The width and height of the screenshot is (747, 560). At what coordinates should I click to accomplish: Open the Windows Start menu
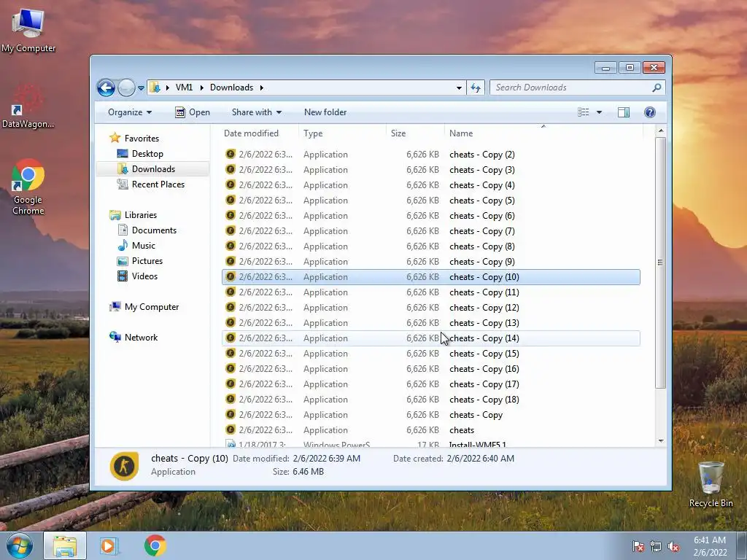[x=19, y=545]
